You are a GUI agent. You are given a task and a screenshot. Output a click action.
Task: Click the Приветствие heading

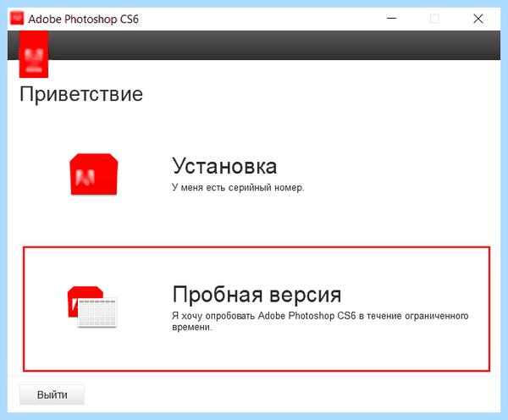[x=81, y=94]
